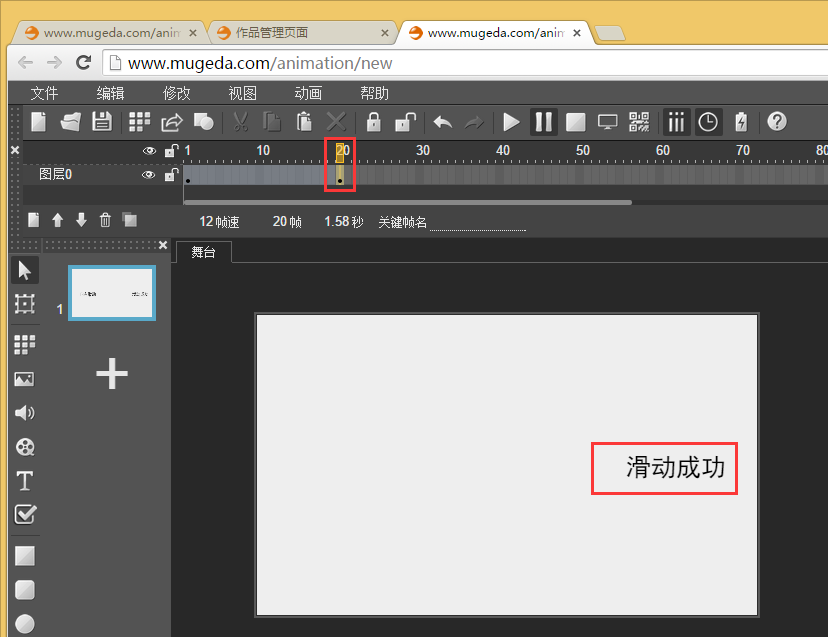The height and width of the screenshot is (637, 828).
Task: Select the Text tool
Action: point(25,481)
